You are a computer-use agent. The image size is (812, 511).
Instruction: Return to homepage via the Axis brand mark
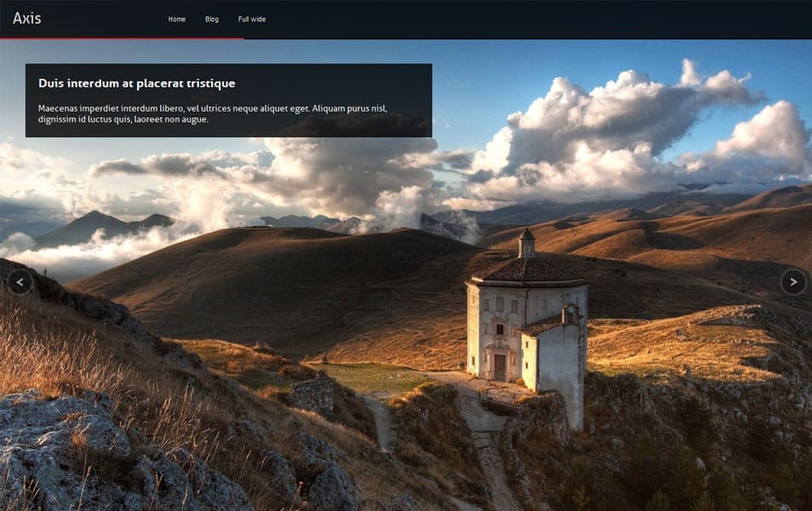[26, 17]
